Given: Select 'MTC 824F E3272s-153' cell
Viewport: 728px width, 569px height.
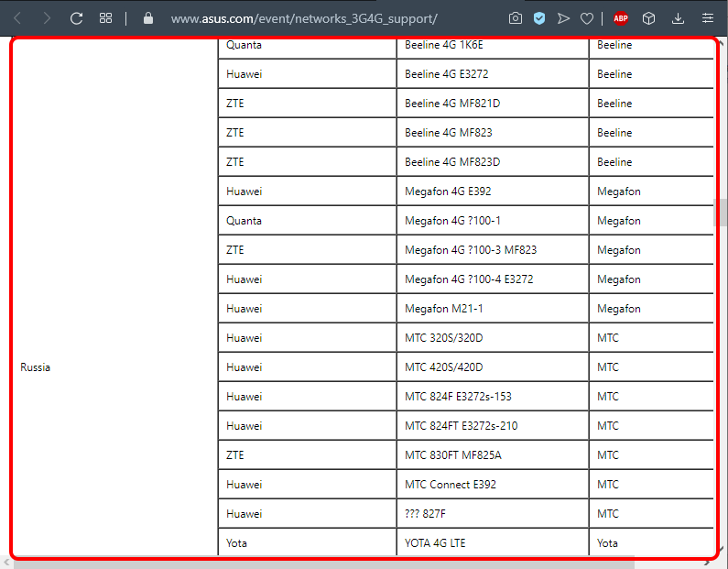Looking at the screenshot, I should (493, 396).
